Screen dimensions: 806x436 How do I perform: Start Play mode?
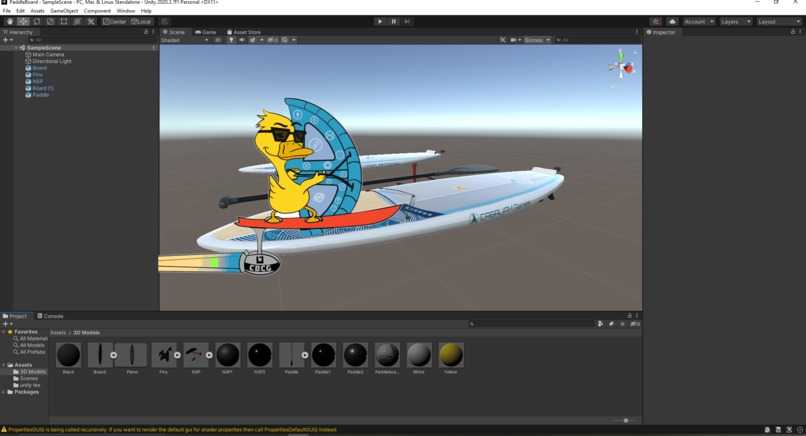380,22
